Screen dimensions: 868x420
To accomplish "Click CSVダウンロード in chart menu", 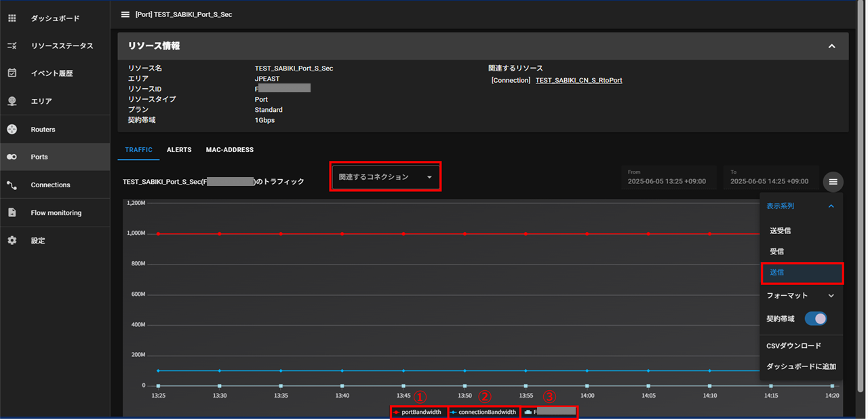I will pos(793,346).
